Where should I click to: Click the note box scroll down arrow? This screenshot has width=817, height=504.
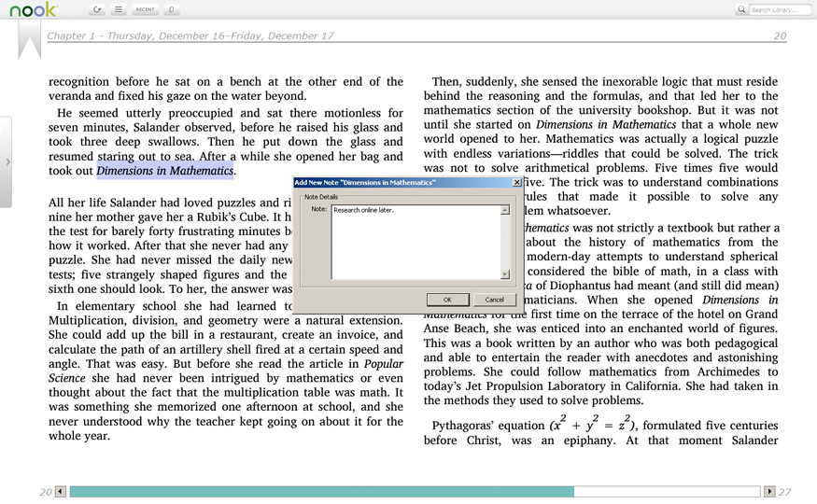click(505, 274)
